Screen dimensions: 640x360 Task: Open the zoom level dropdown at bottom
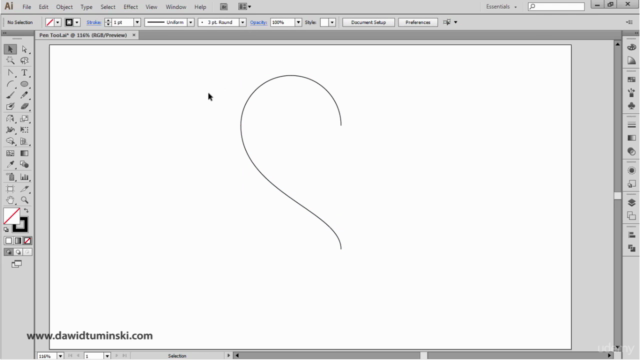(x=60, y=356)
